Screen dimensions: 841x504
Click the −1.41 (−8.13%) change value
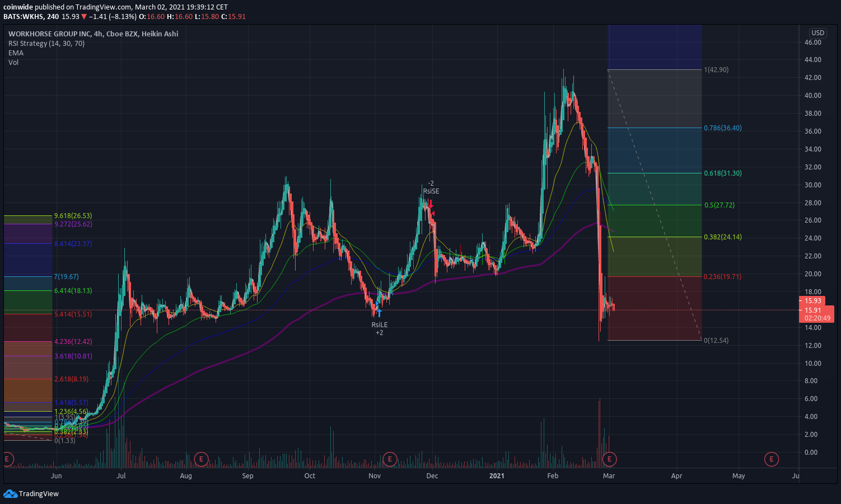pos(113,17)
